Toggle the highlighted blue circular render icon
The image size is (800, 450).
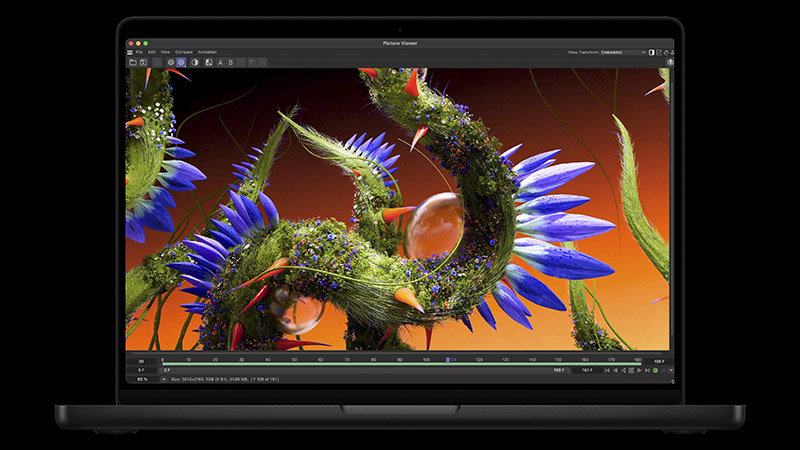point(181,62)
